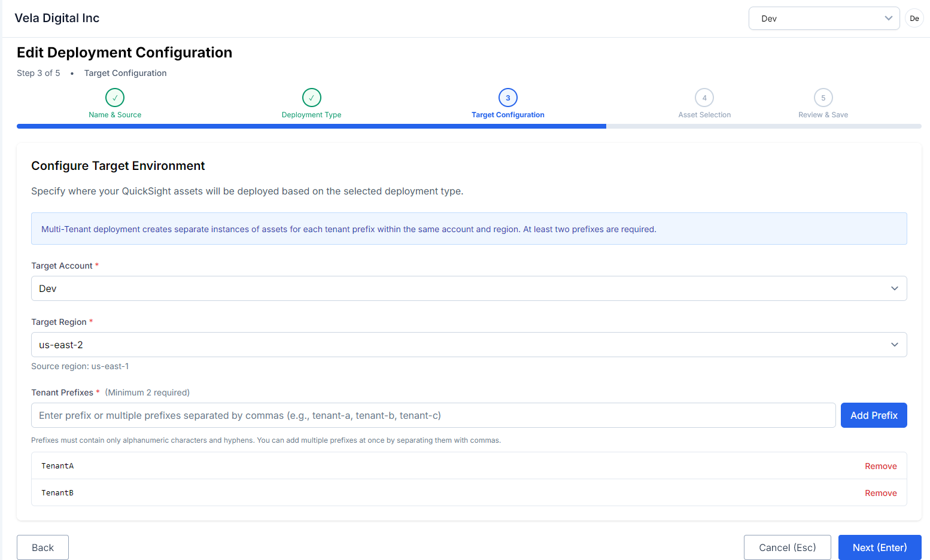Screen dimensions: 930x560
Task: Click the Configure Target Environment heading
Action: click(x=118, y=166)
